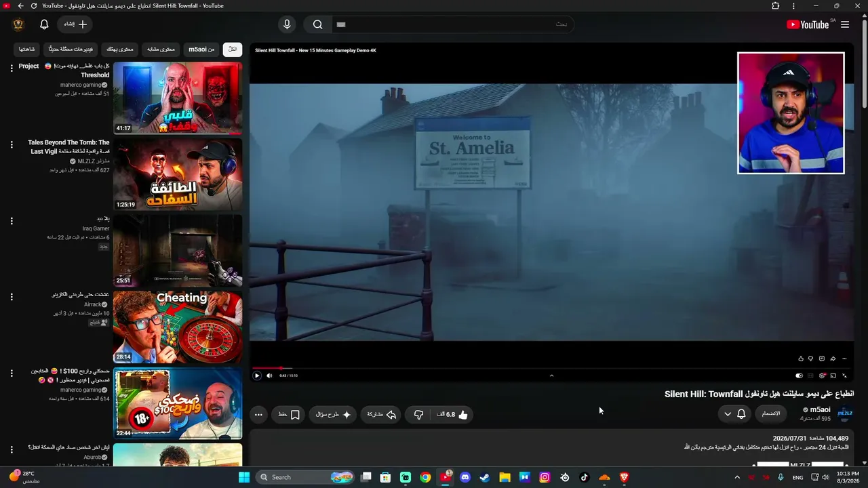Click the 'حفظ' save button

pos(289,415)
